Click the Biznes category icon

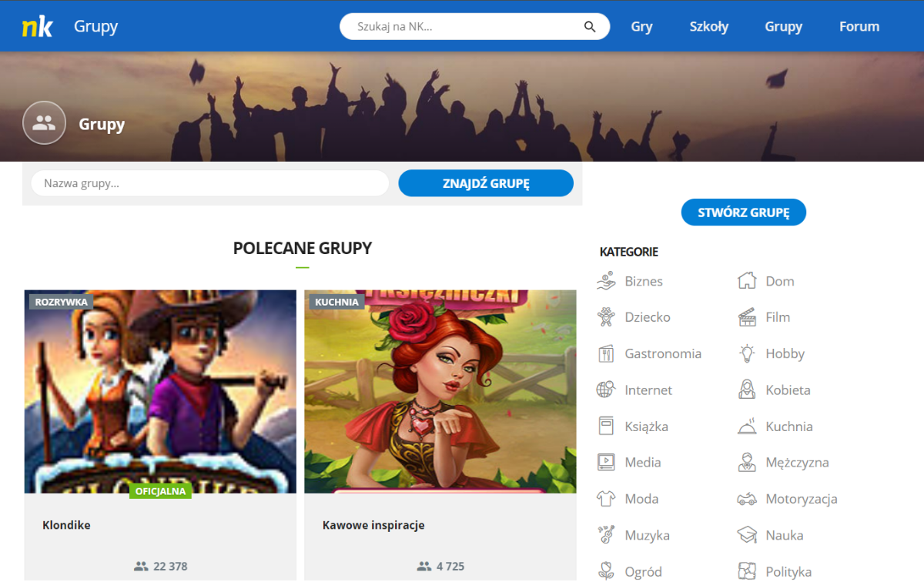click(606, 281)
